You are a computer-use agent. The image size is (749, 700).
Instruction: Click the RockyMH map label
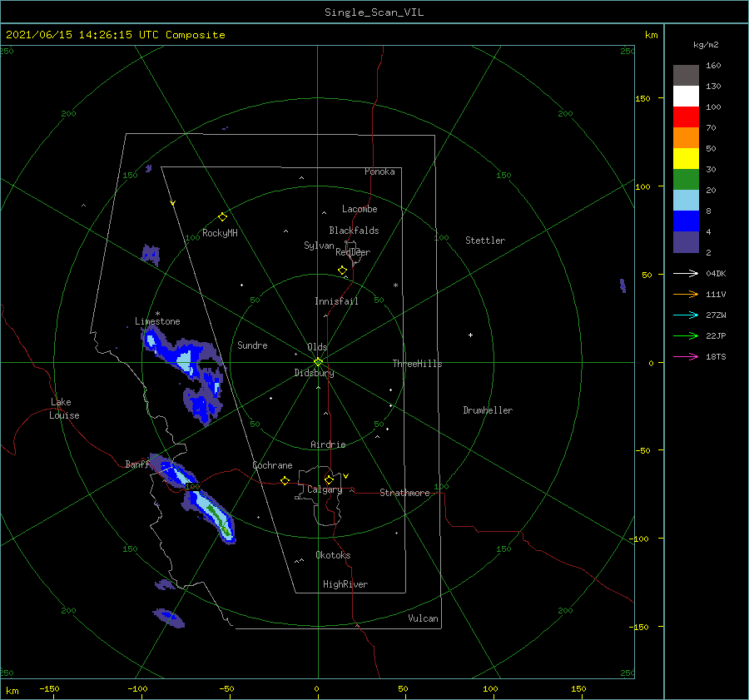click(x=220, y=233)
